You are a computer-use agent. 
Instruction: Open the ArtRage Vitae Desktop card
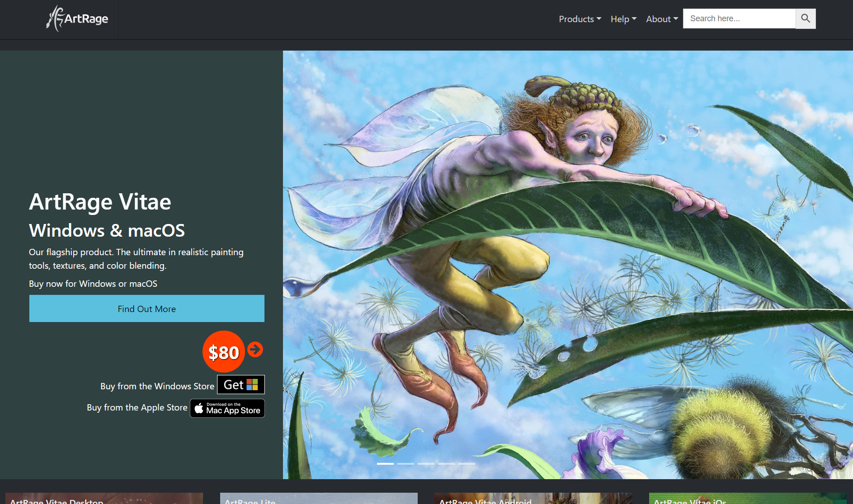104,499
